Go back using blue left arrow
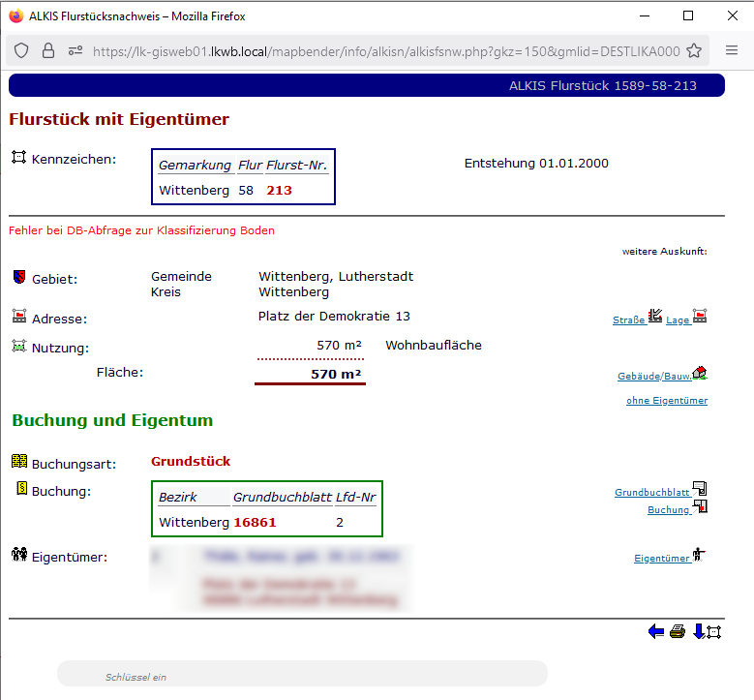Screen dimensions: 754x700 656,632
